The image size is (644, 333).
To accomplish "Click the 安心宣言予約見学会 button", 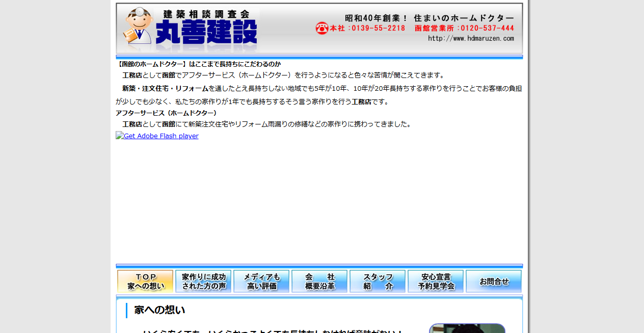I will 436,281.
